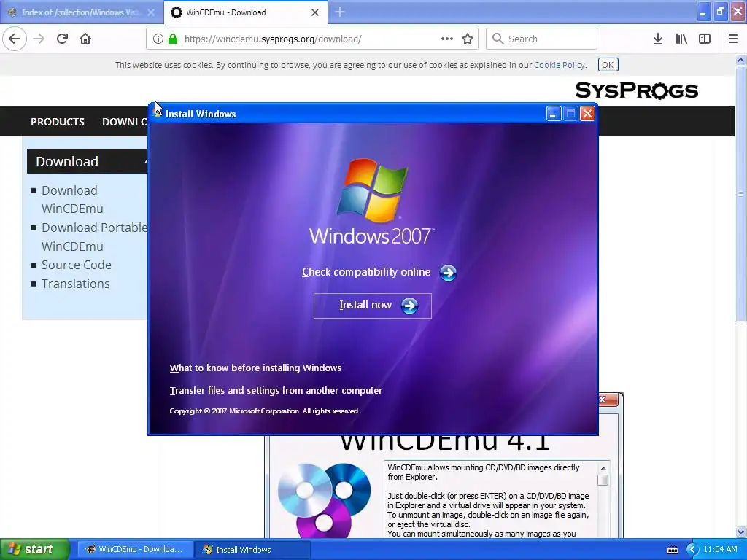Screen dimensions: 747x560
Task: Close the WinCDEmu - Download tab
Action: tap(315, 12)
